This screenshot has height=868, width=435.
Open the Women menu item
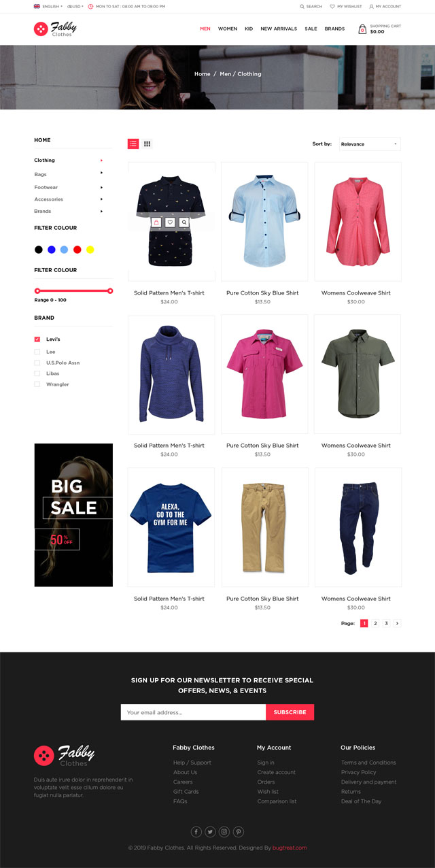tap(228, 29)
